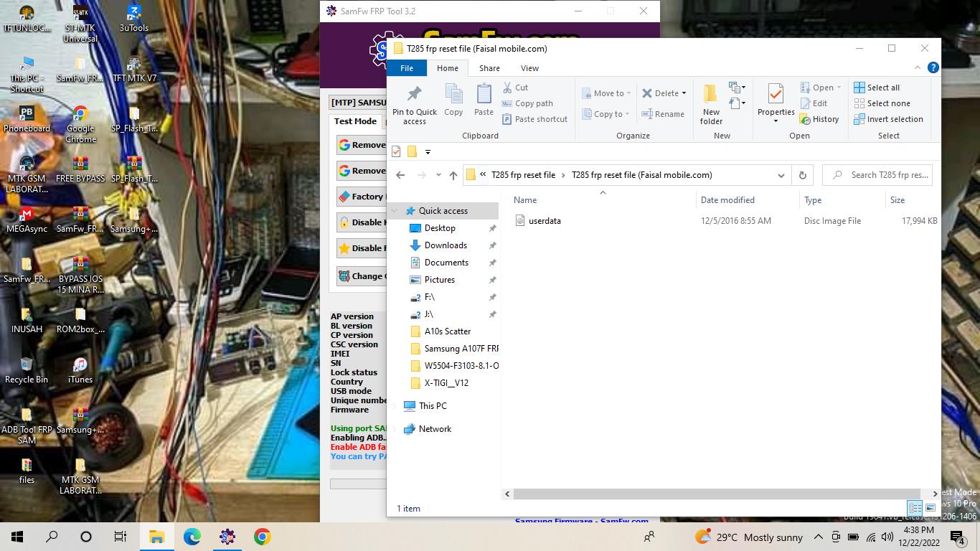Open the Delete dropdown arrow
The width and height of the screenshot is (980, 551).
coord(684,93)
